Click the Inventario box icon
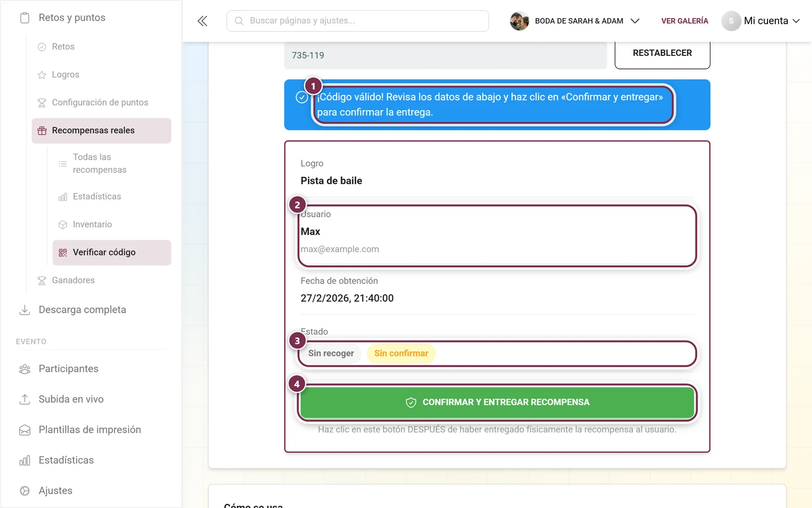This screenshot has width=812, height=508. [63, 225]
